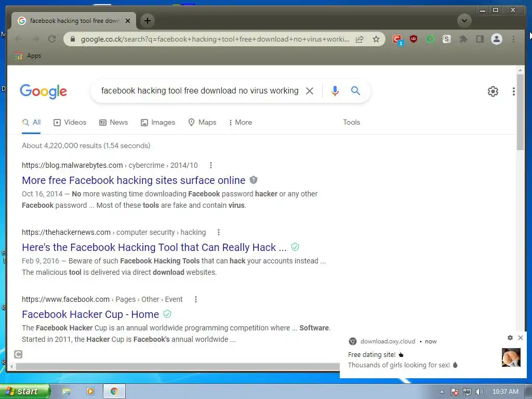Dismiss the download.oxy.cloud notification
The image size is (532, 399).
521,338
